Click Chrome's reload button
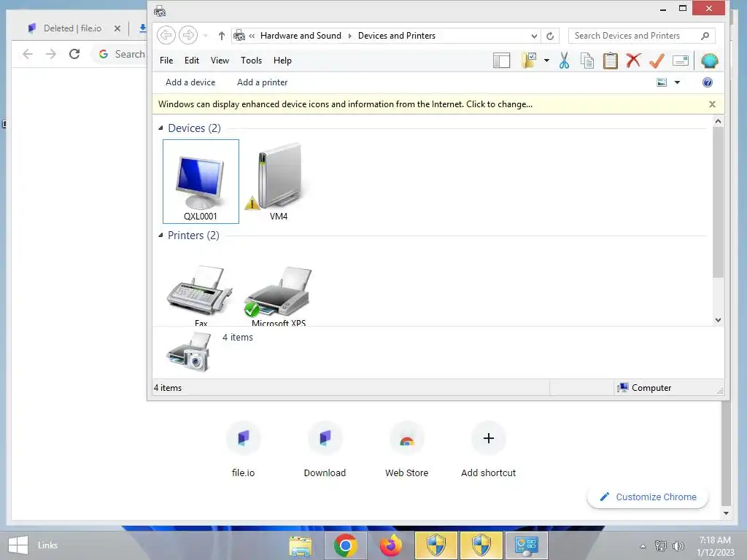Screen dimensions: 747x560 tap(74, 54)
